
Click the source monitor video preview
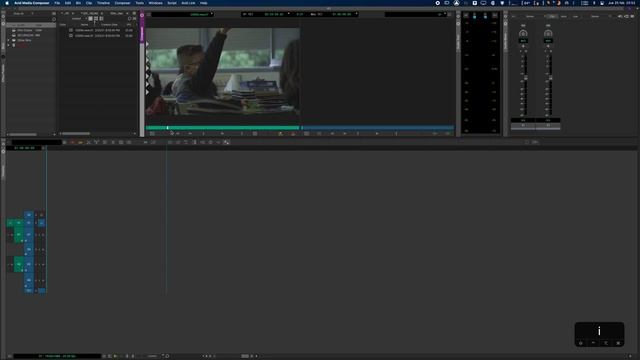point(222,71)
